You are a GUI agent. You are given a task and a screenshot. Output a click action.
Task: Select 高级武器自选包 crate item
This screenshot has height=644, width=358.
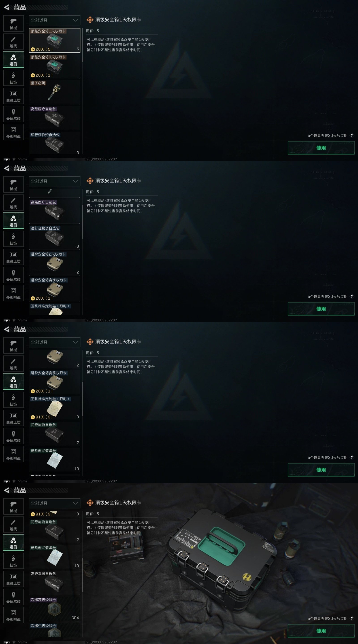coord(55,583)
